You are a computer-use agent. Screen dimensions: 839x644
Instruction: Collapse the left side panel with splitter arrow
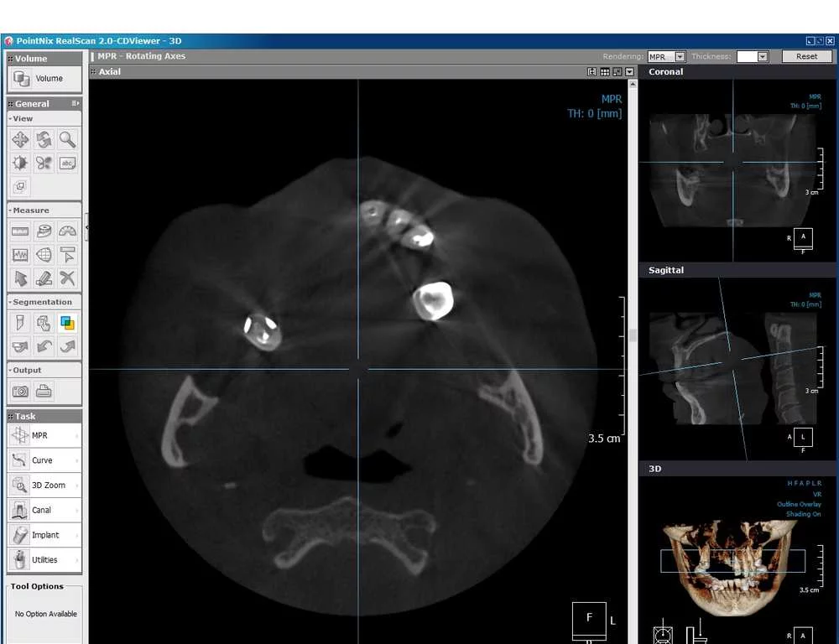tap(86, 228)
